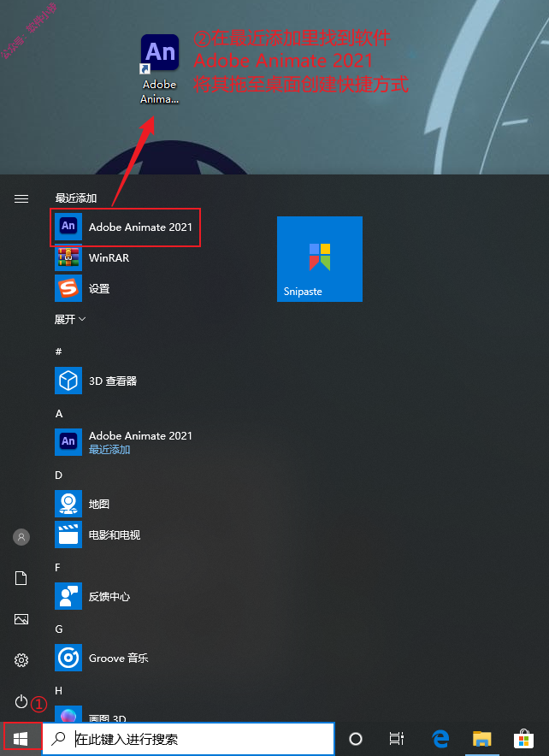Open Adobe Animate 2021 under 最近添加 list
Screen dimensions: 549x756
126,227
